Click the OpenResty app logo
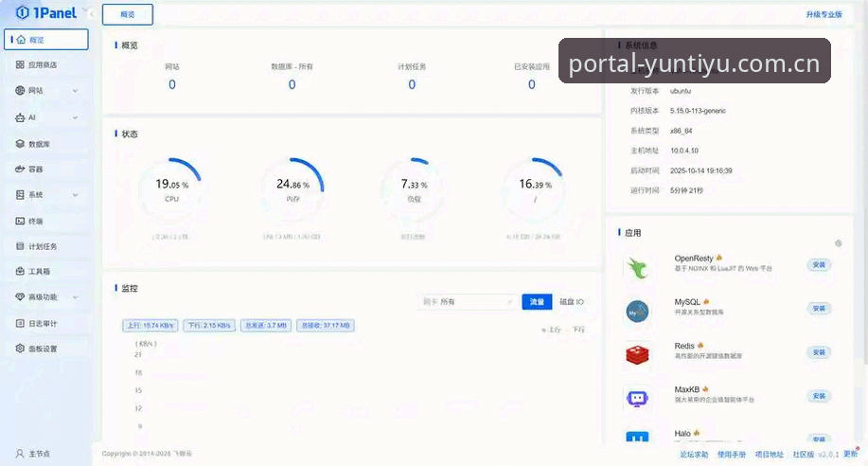The height and width of the screenshot is (466, 868). [x=637, y=268]
